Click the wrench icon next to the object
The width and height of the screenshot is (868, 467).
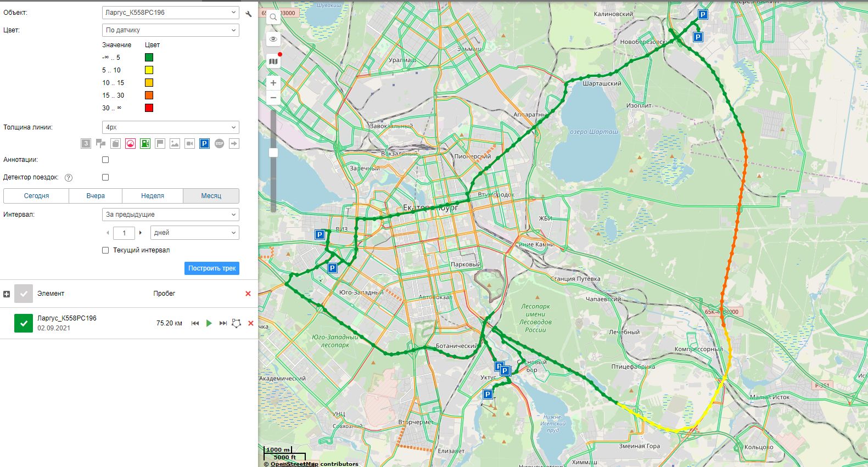pyautogui.click(x=249, y=14)
